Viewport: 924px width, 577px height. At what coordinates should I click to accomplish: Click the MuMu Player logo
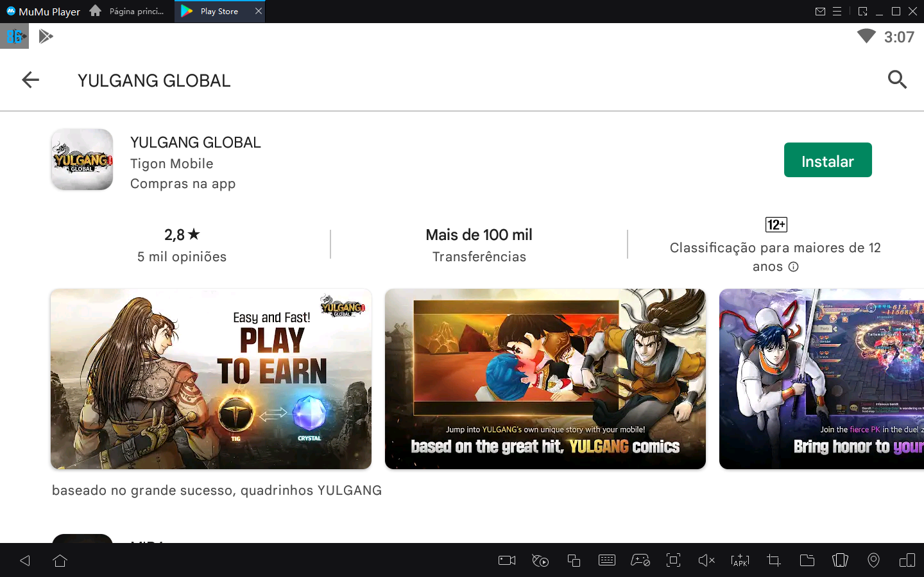tap(43, 12)
